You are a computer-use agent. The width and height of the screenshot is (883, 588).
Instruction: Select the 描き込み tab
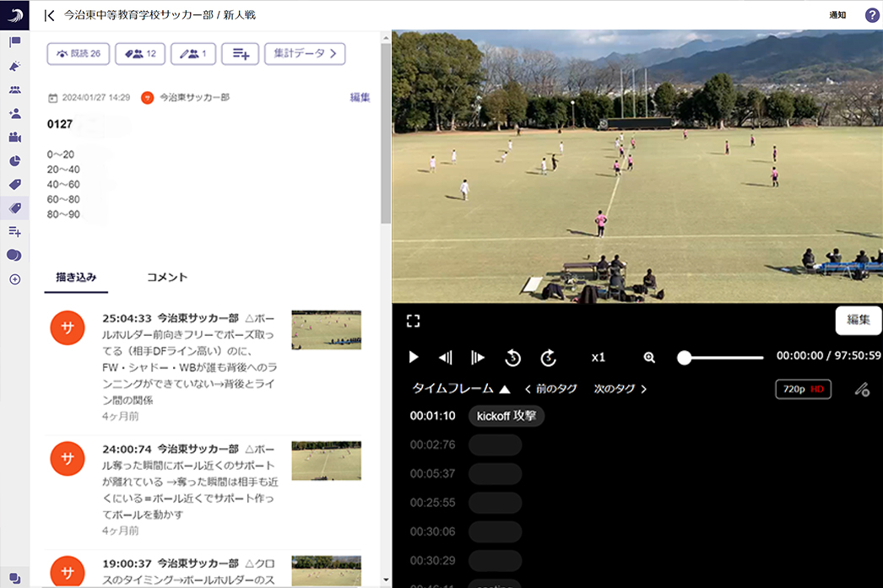(x=76, y=277)
